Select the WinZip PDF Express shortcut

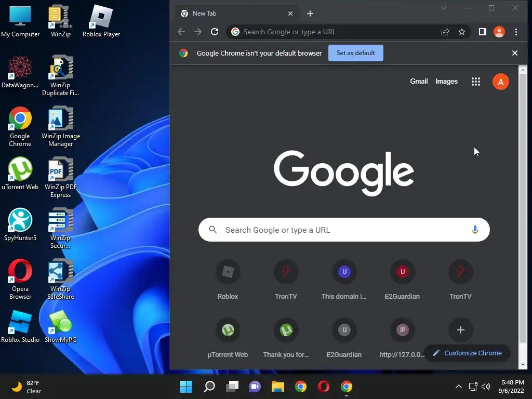pos(60,178)
